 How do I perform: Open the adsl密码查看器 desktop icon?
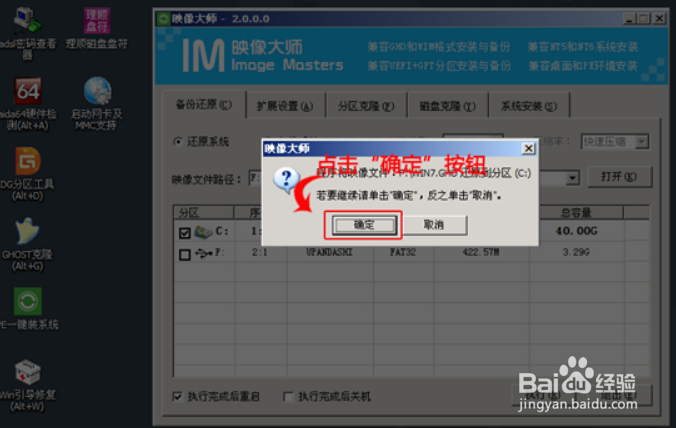coord(27,32)
